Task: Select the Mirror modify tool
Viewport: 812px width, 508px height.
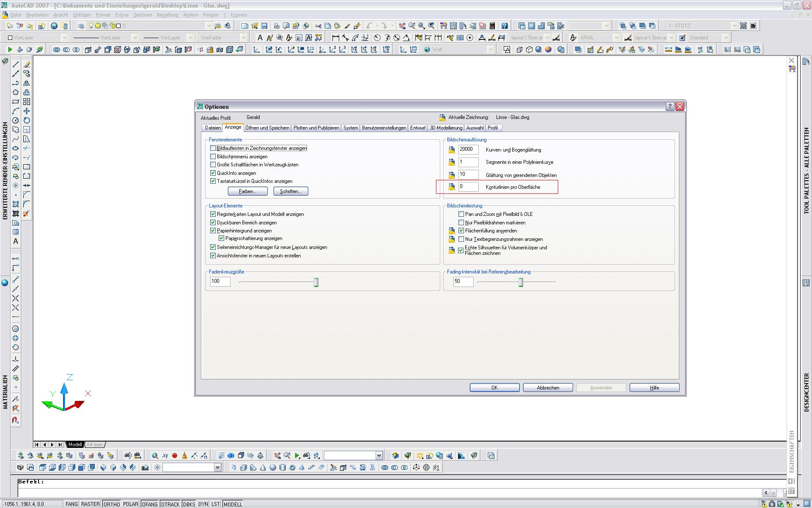Action: coord(27,83)
